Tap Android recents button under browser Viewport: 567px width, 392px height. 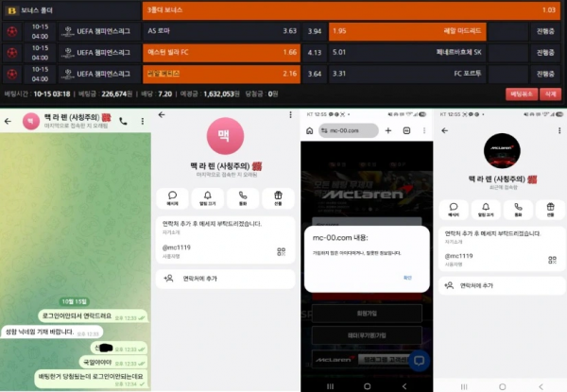pyautogui.click(x=330, y=386)
